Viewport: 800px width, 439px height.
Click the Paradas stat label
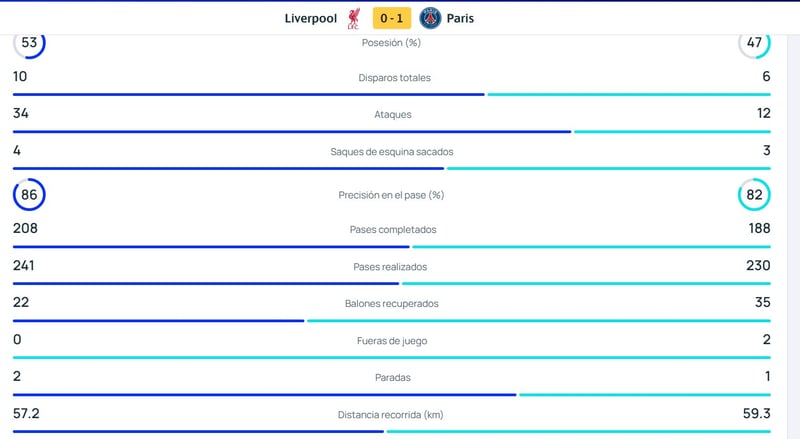[391, 378]
